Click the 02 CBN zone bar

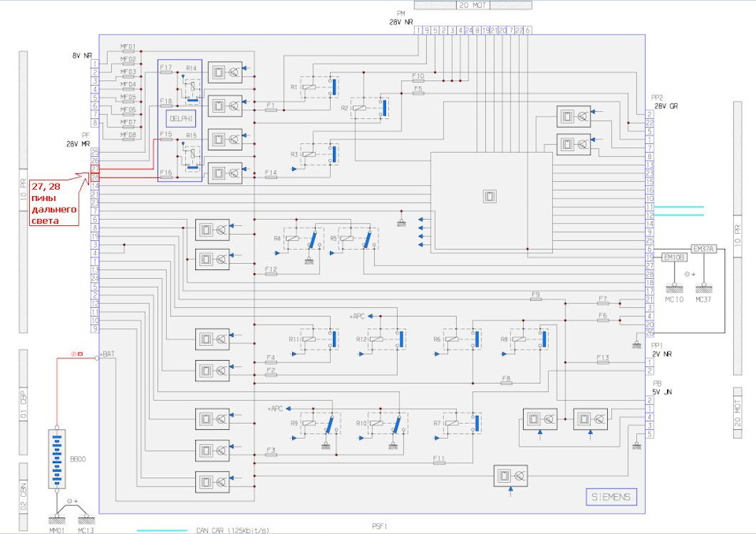tap(23, 497)
